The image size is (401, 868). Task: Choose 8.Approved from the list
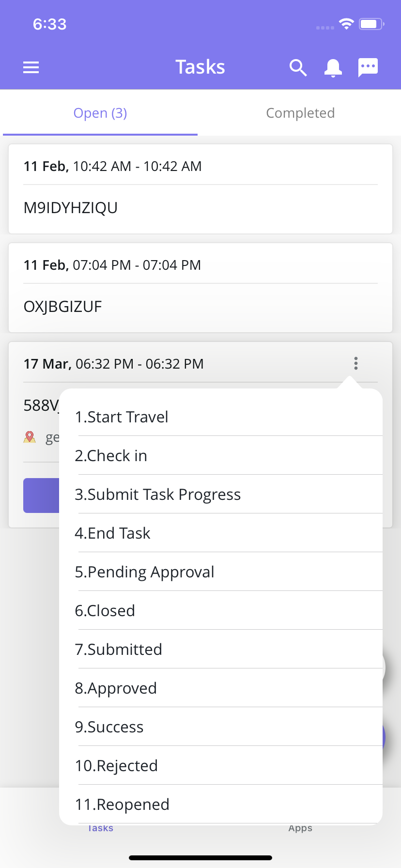221,688
